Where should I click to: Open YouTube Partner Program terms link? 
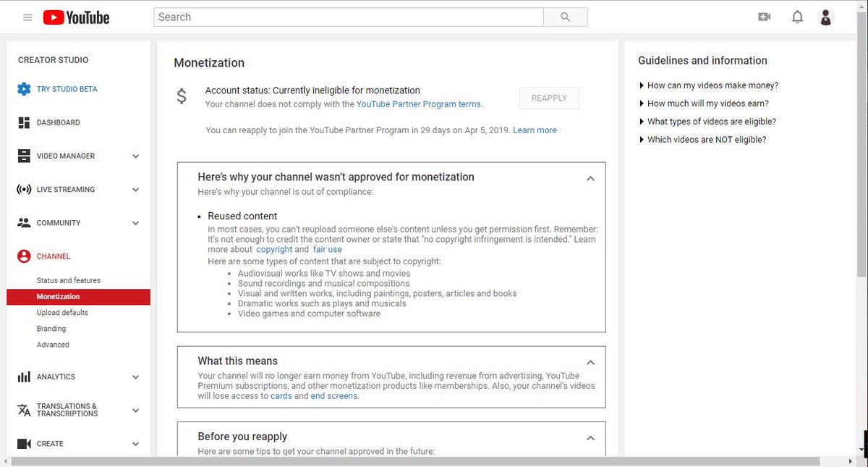[x=418, y=104]
